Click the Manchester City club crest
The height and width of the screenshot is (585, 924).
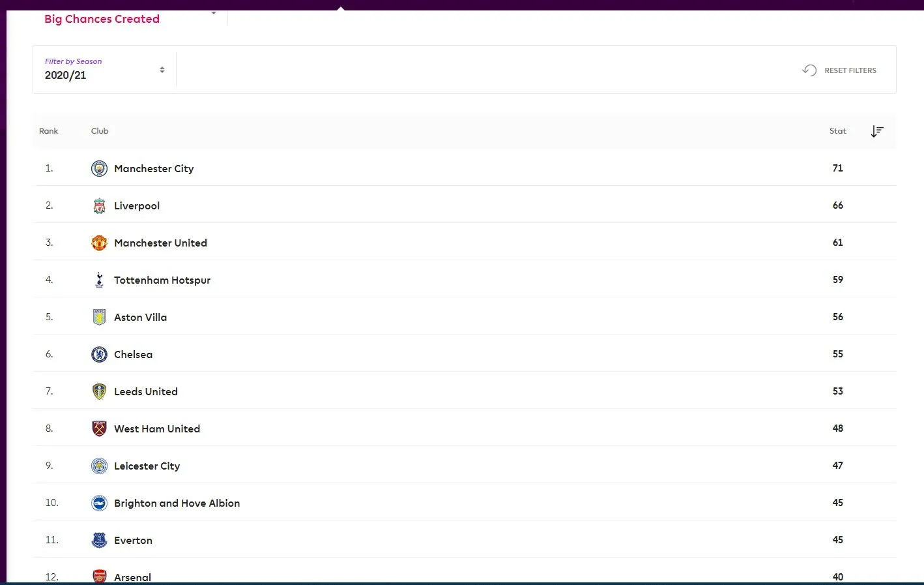(x=99, y=169)
